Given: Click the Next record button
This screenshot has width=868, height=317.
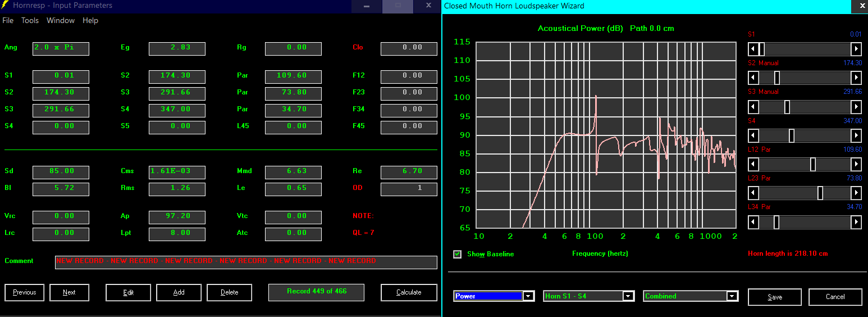Looking at the screenshot, I should pyautogui.click(x=70, y=292).
